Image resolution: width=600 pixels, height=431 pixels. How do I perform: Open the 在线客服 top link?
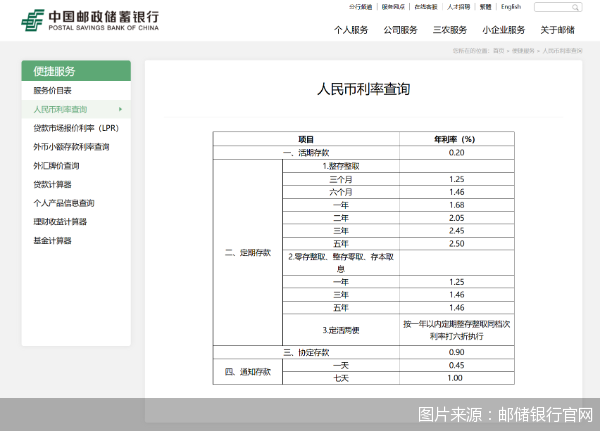pos(426,7)
